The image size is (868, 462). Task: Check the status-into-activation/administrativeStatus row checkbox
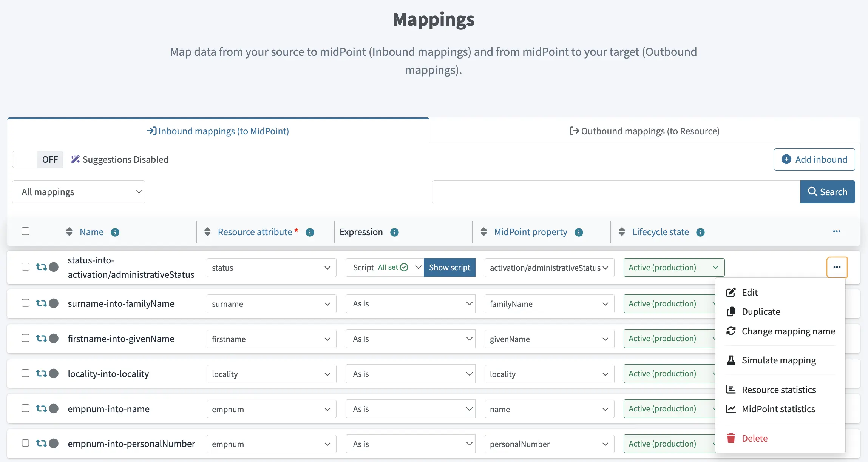[25, 267]
